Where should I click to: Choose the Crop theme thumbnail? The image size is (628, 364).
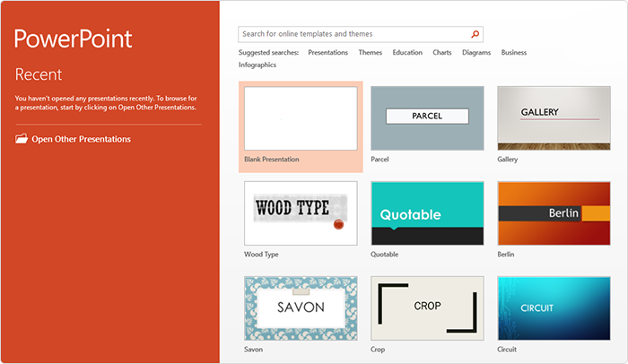(427, 308)
